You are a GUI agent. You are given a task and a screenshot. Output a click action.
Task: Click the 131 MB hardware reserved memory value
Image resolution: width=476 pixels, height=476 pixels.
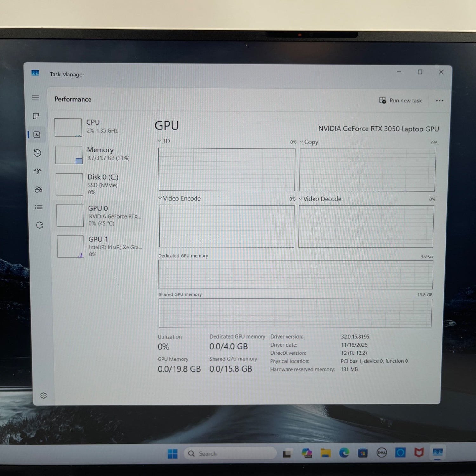[349, 369]
